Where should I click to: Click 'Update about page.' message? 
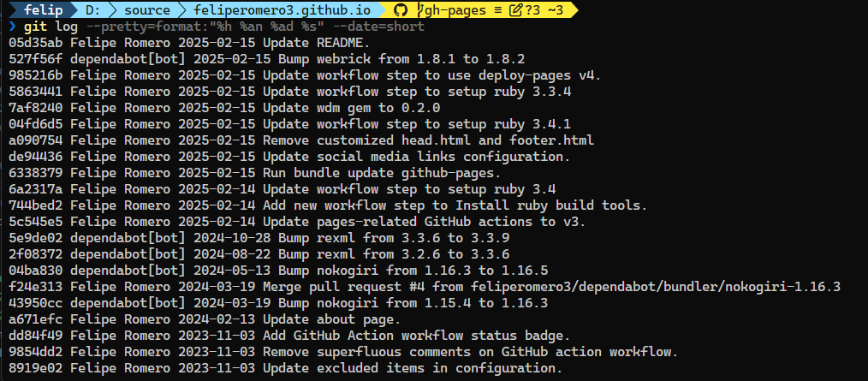pyautogui.click(x=331, y=319)
